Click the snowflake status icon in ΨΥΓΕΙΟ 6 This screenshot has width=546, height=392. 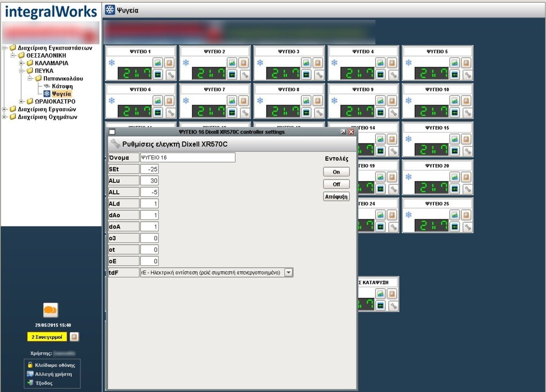click(112, 100)
